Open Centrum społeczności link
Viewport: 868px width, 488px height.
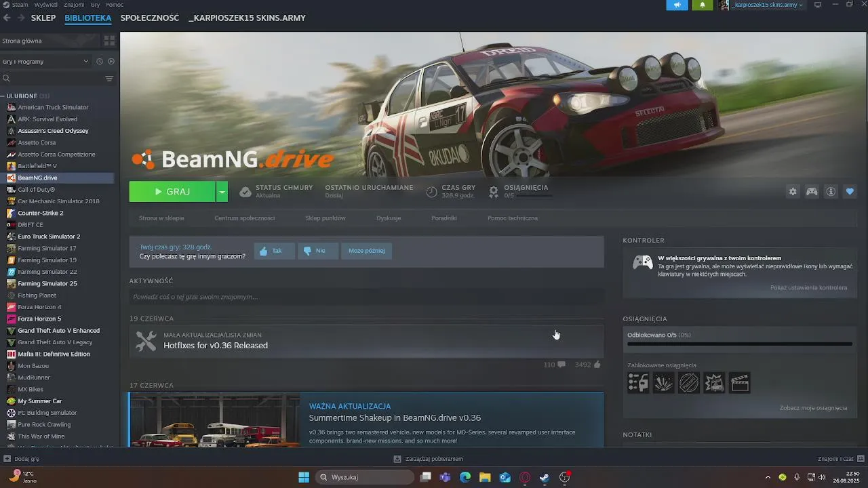(x=245, y=218)
